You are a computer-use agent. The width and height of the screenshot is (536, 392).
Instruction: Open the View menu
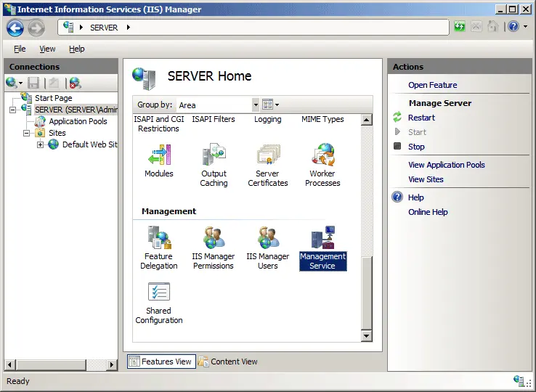coord(47,49)
